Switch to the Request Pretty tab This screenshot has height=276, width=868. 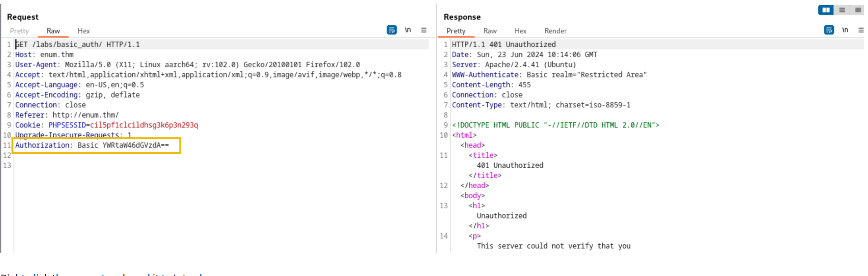pyautogui.click(x=19, y=31)
